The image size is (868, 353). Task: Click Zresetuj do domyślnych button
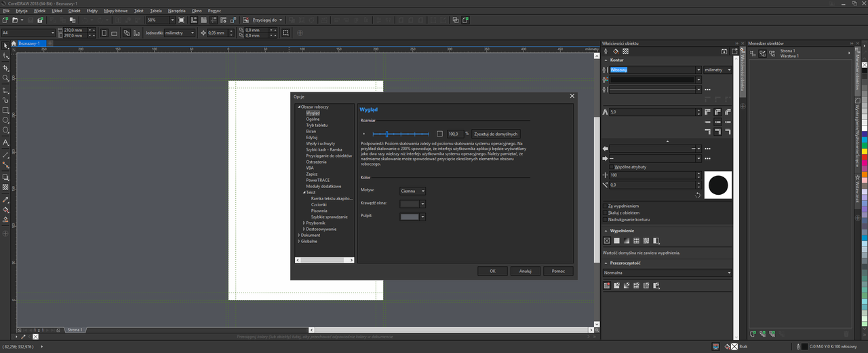pos(496,134)
